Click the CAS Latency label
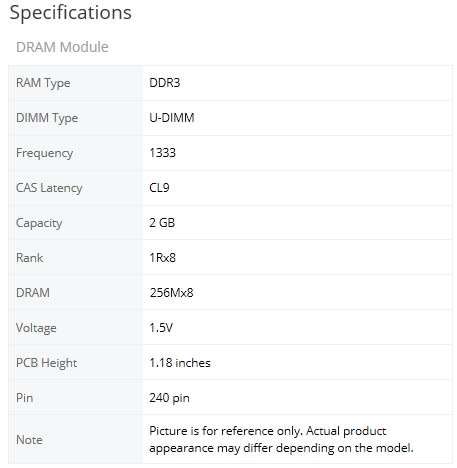The width and height of the screenshot is (457, 468). click(49, 188)
